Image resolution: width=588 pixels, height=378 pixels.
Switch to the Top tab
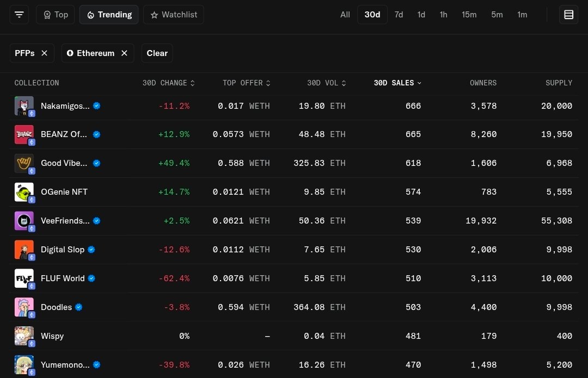coord(56,15)
